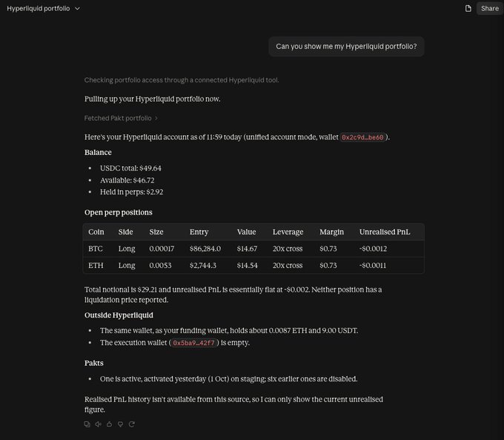Click the Balance heading

pyautogui.click(x=98, y=152)
